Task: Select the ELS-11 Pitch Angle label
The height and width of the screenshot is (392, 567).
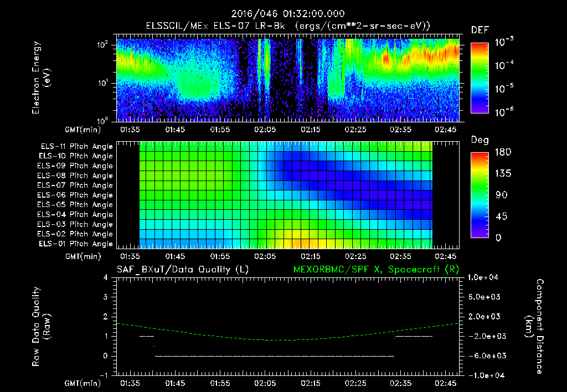Action: click(x=76, y=147)
